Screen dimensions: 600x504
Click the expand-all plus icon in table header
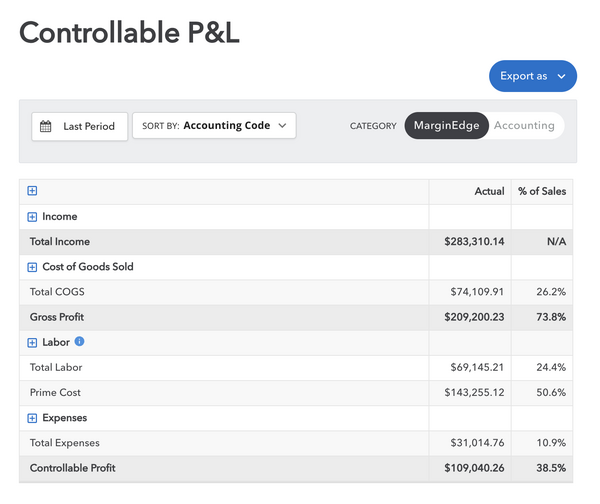pos(32,191)
